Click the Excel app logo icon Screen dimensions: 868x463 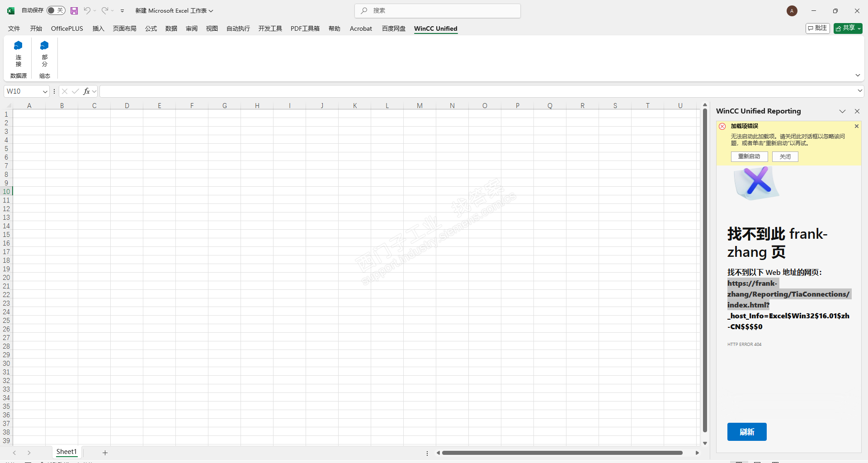(11, 11)
